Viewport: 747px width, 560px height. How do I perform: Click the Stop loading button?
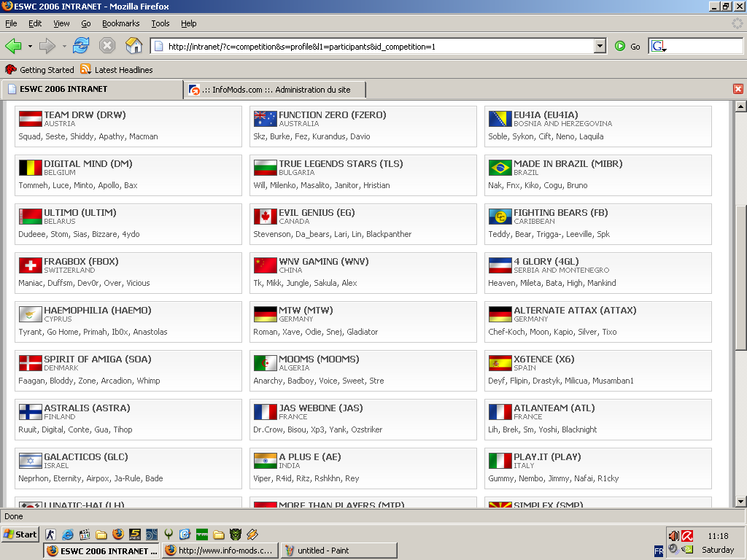point(107,46)
